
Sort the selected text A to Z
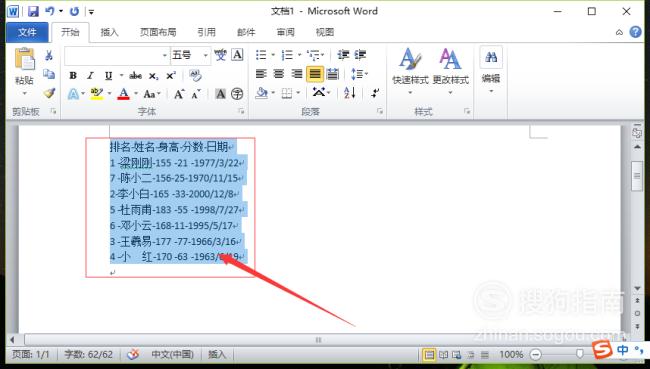349,93
